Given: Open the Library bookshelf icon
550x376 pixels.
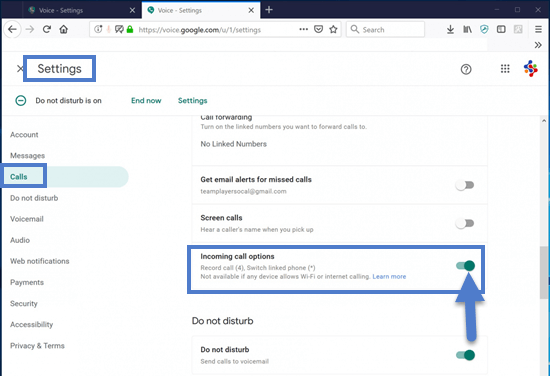Looking at the screenshot, I should click(x=467, y=29).
